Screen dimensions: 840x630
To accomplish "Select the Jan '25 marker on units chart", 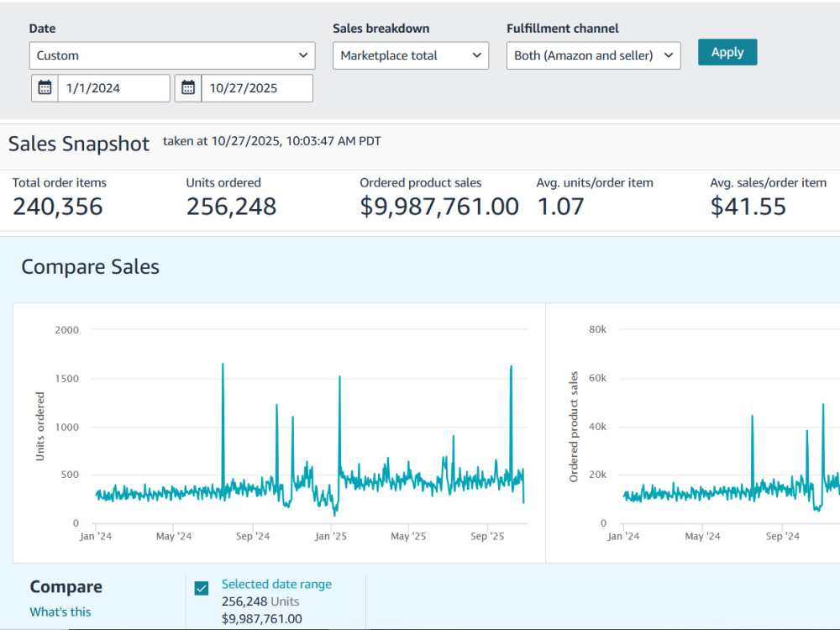I will pos(331,536).
